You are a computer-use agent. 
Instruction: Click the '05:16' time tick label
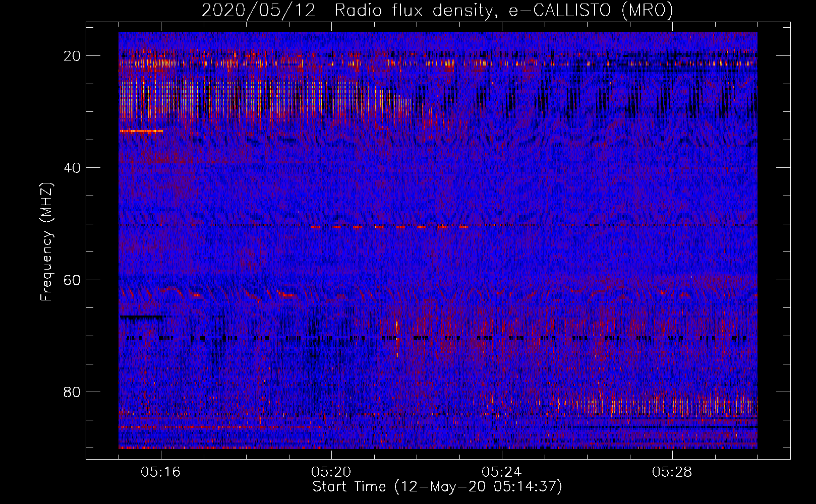tap(161, 472)
